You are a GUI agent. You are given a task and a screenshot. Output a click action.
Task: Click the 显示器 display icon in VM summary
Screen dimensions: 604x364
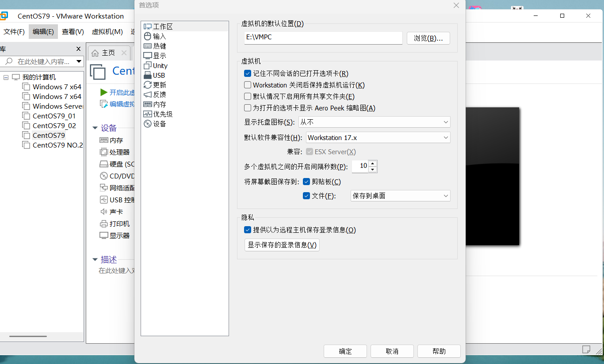(x=104, y=235)
